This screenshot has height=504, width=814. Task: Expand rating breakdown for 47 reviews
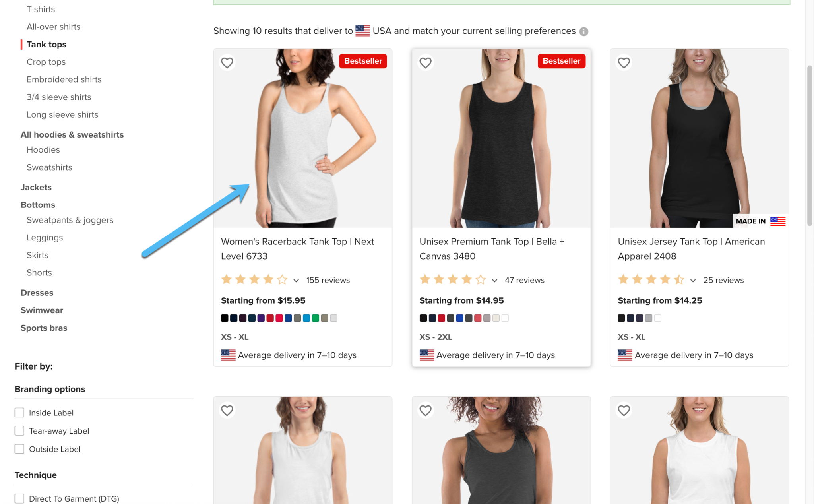[494, 280]
